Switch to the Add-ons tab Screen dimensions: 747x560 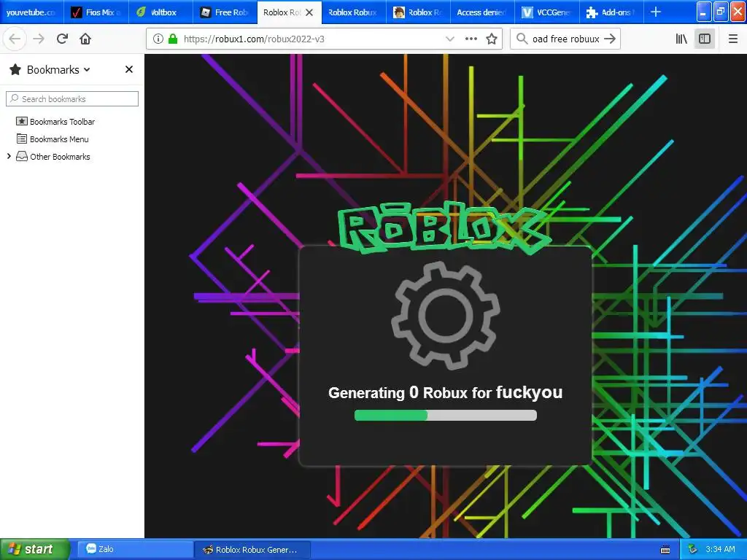(x=611, y=12)
